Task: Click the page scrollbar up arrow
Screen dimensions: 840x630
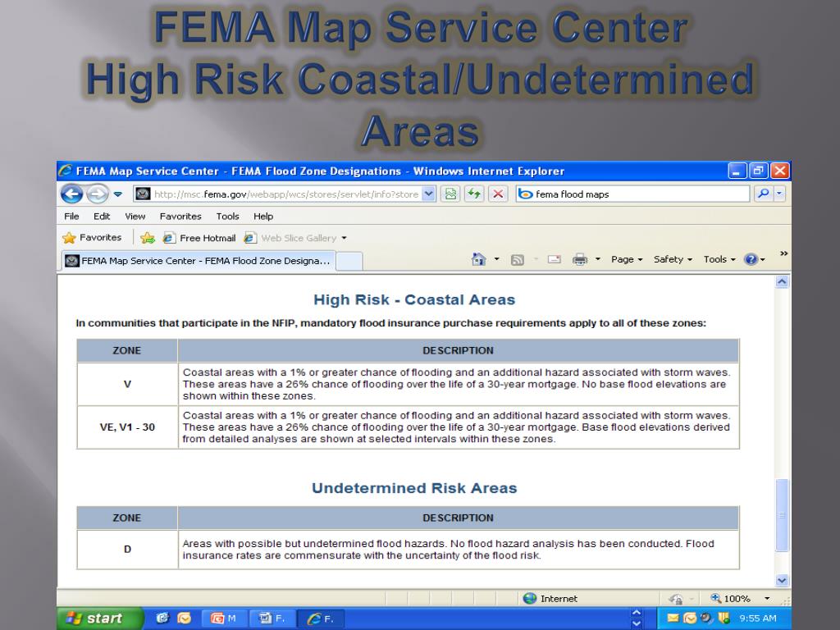Action: click(x=782, y=282)
